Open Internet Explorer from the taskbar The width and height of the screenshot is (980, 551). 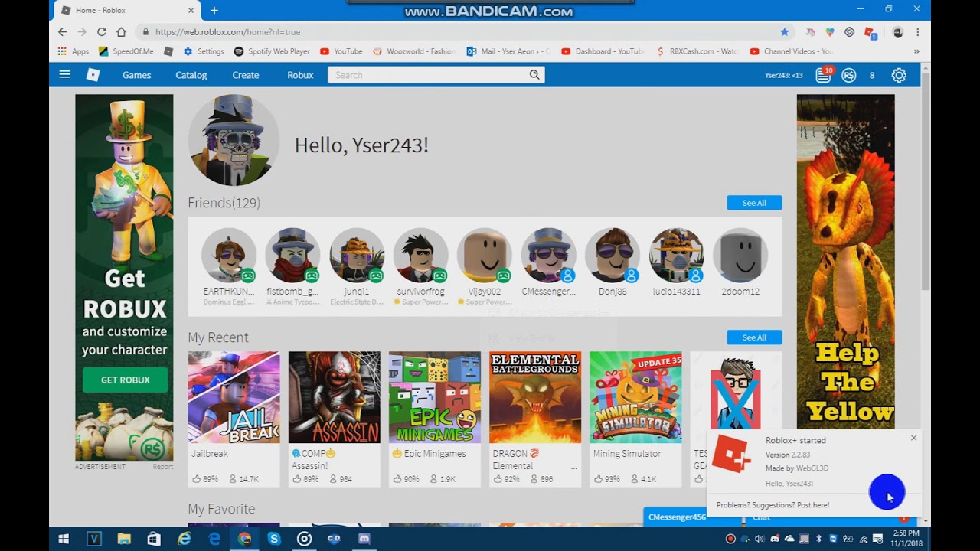(185, 539)
